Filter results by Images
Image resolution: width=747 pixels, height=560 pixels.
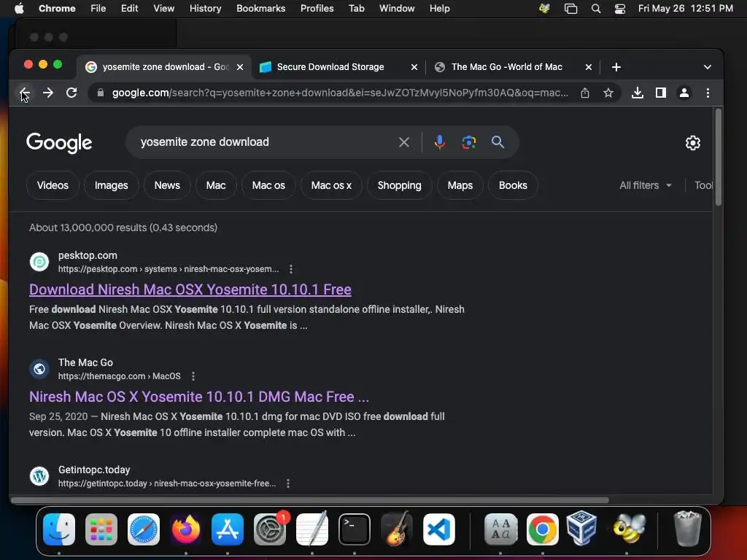coord(111,185)
